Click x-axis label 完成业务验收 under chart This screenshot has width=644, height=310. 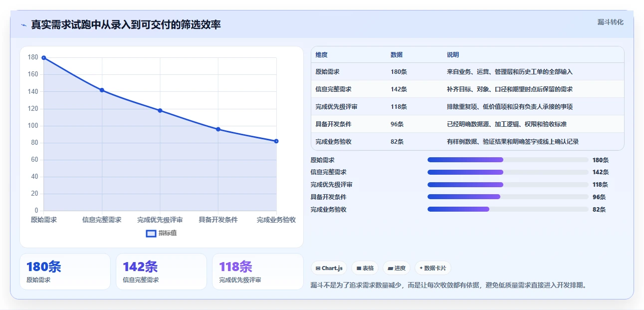coord(276,220)
